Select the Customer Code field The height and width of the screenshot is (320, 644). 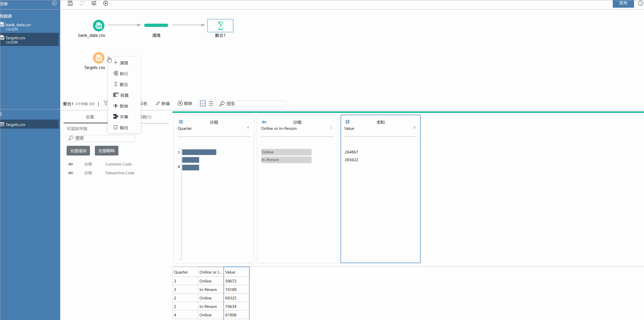[x=118, y=164]
